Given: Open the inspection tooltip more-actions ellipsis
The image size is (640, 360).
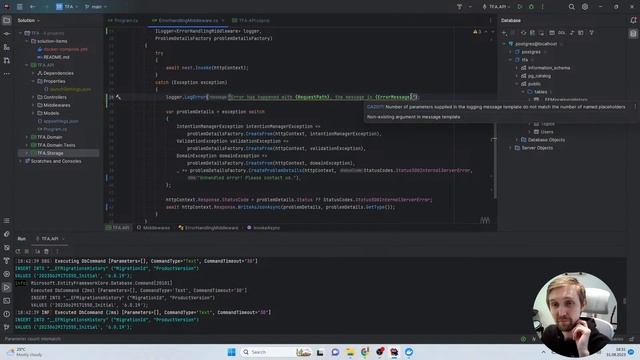Looking at the screenshot, I should 635,107.
